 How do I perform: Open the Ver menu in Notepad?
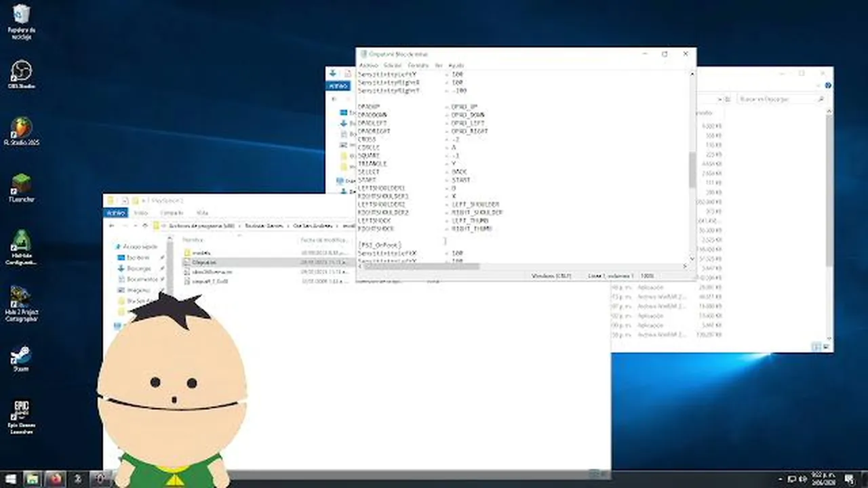439,65
